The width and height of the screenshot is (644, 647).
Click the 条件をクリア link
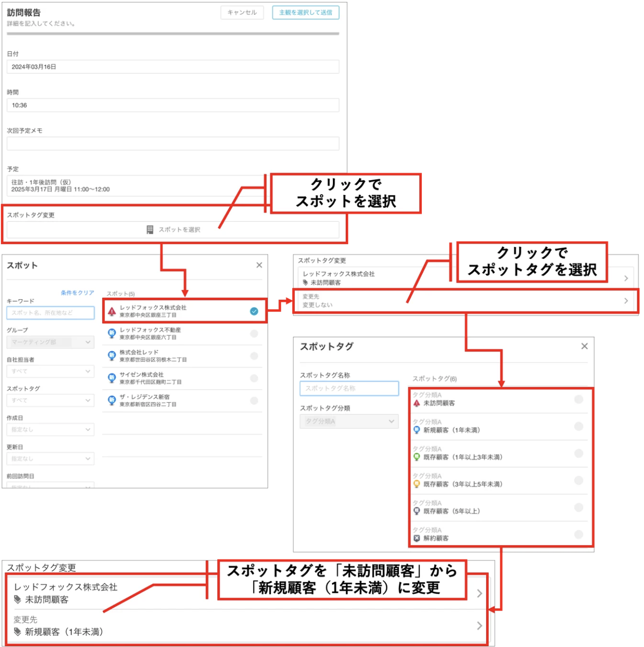[x=77, y=293]
